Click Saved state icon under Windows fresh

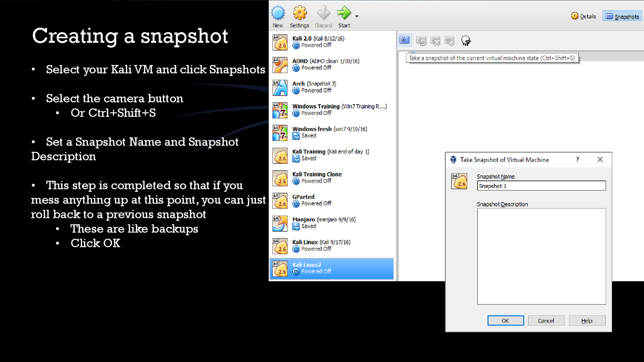[x=296, y=136]
